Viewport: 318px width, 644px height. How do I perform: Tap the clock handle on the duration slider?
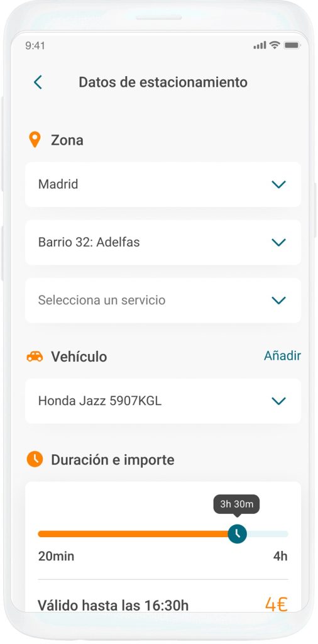[237, 534]
